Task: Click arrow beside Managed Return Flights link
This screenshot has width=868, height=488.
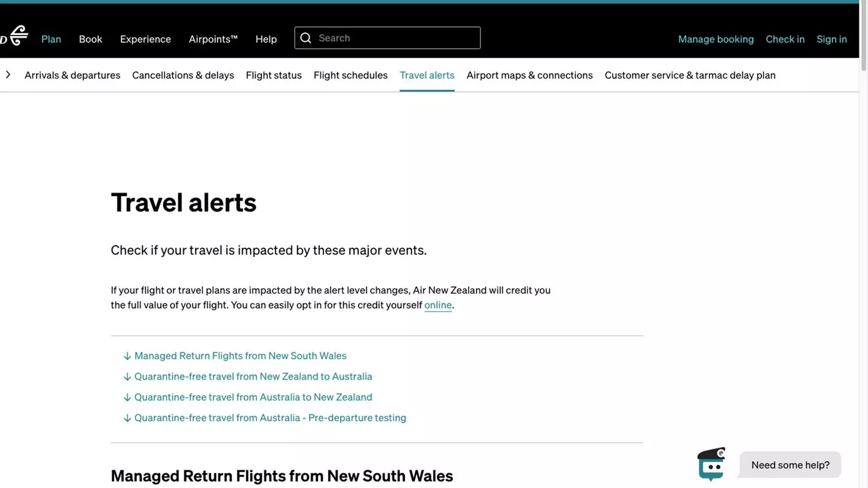Action: click(x=127, y=356)
